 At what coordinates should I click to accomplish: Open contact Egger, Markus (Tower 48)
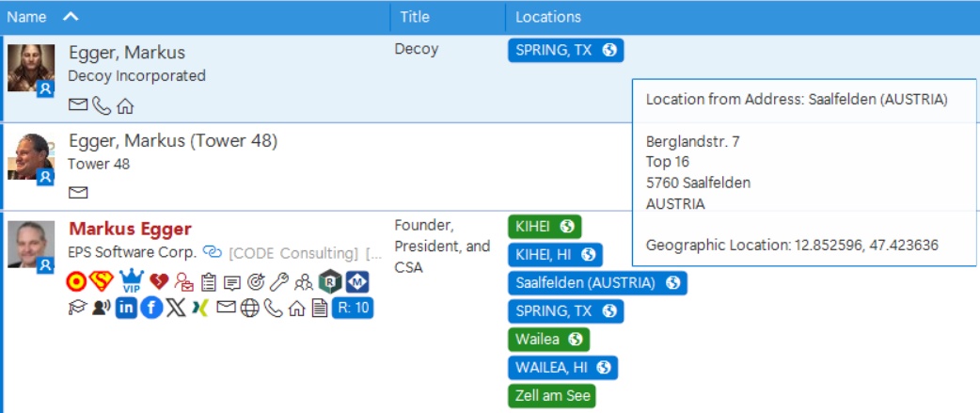click(x=173, y=141)
